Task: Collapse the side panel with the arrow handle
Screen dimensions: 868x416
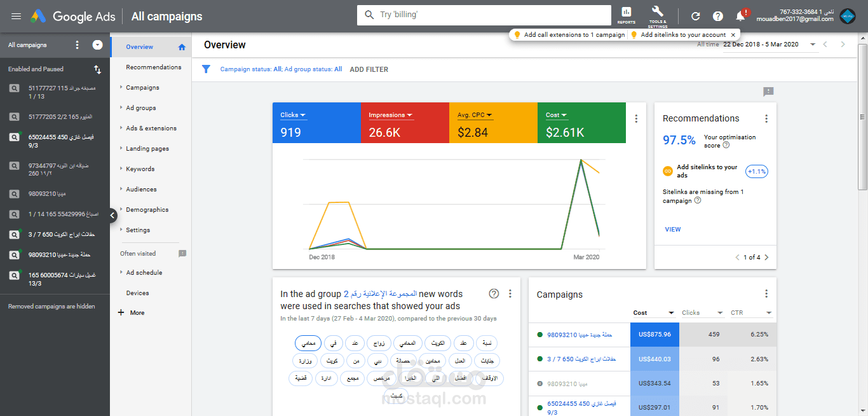Action: (x=112, y=216)
